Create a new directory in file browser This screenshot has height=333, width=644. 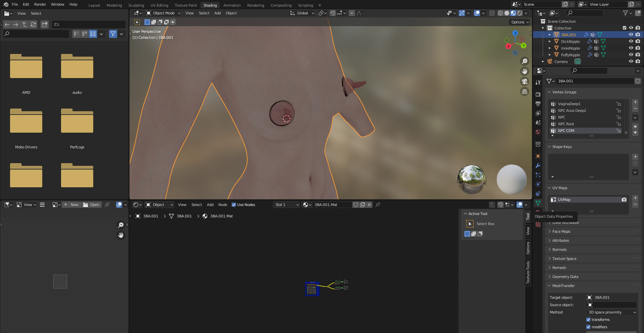pos(45,24)
